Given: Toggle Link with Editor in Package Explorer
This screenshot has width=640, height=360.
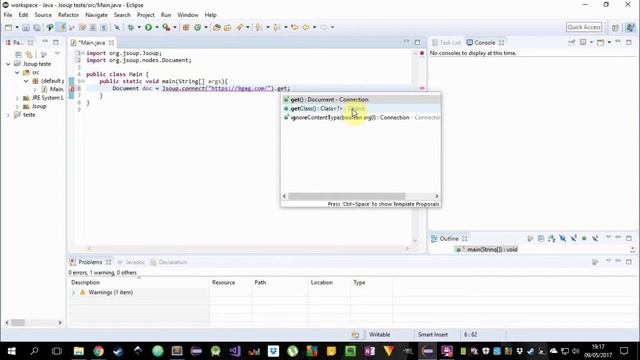Looking at the screenshot, I should pyautogui.click(x=29, y=54).
